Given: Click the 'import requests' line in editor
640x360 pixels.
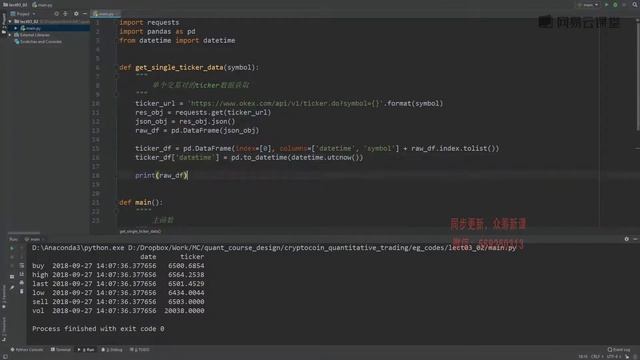Looking at the screenshot, I should (x=149, y=22).
